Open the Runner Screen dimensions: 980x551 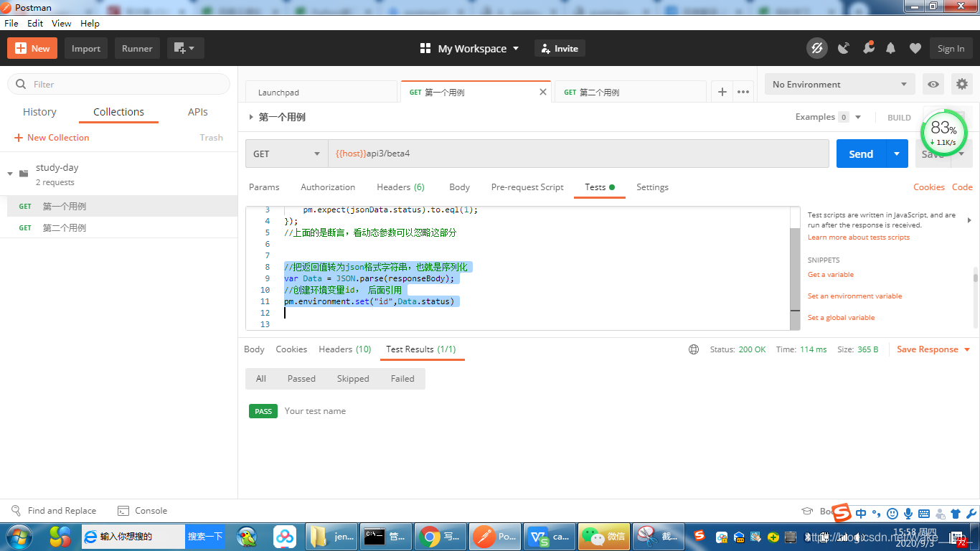pyautogui.click(x=137, y=48)
